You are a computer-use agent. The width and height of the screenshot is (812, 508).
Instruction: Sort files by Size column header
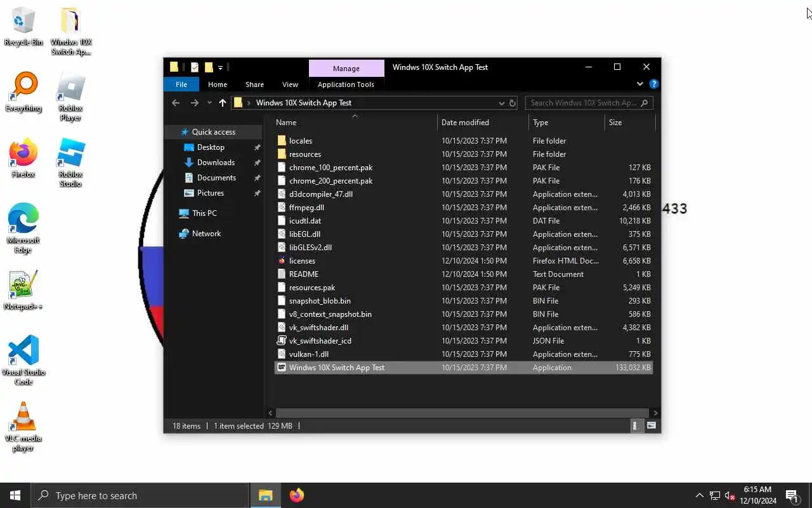[x=629, y=123]
